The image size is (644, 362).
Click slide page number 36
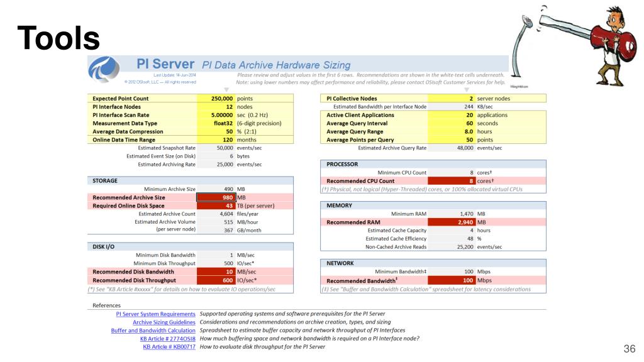click(x=629, y=349)
